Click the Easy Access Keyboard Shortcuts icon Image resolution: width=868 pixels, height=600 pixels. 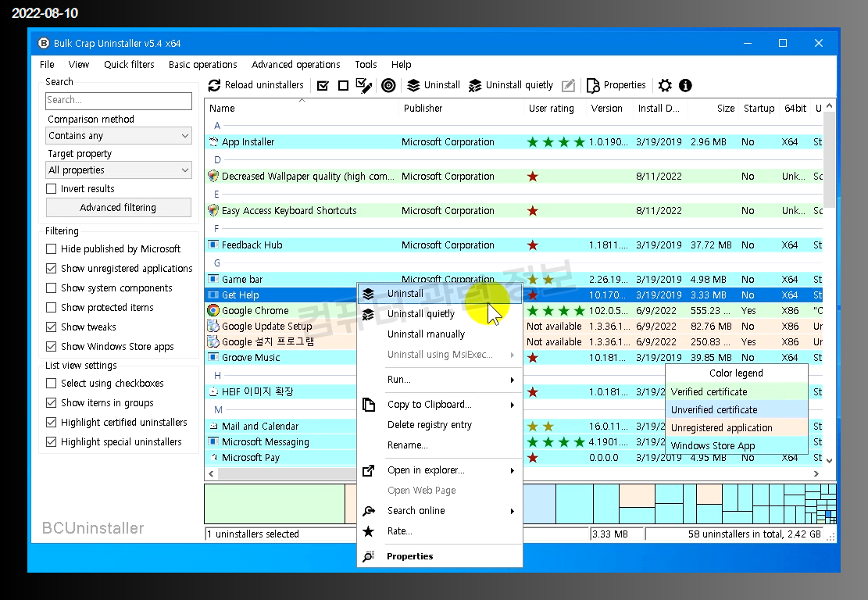pyautogui.click(x=213, y=210)
